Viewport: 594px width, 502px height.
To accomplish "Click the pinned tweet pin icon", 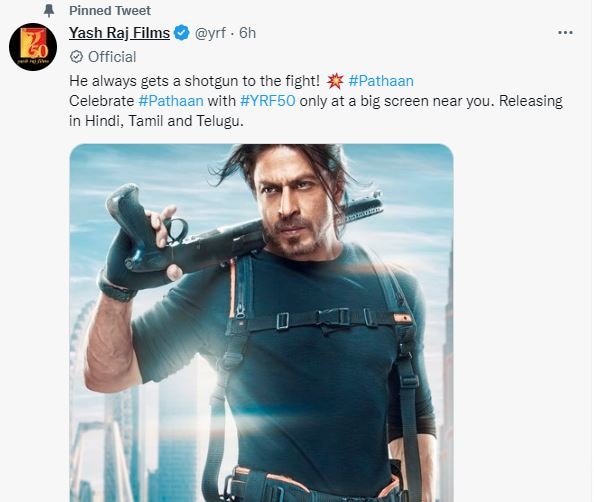I will pos(48,11).
